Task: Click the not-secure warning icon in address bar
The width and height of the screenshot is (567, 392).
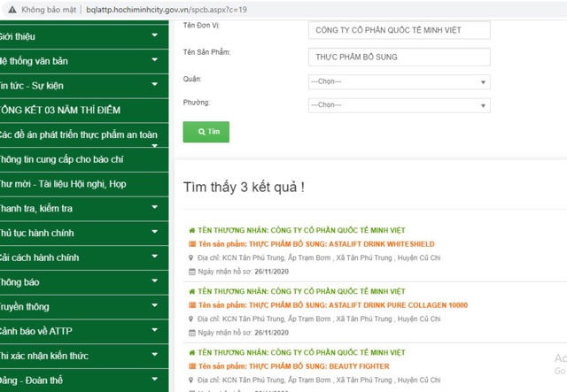Action: point(12,10)
